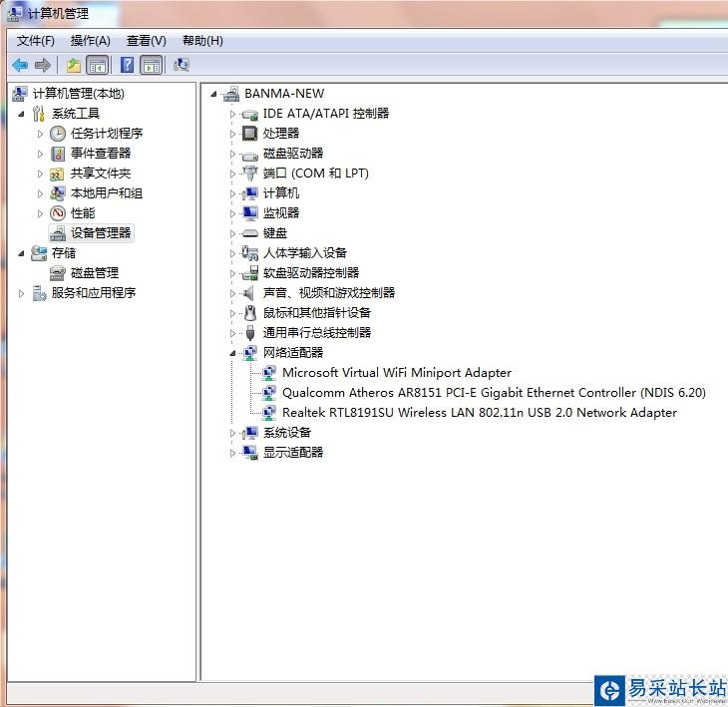The height and width of the screenshot is (707, 728).
Task: Select the BANMA-NEW label
Action: pos(284,94)
